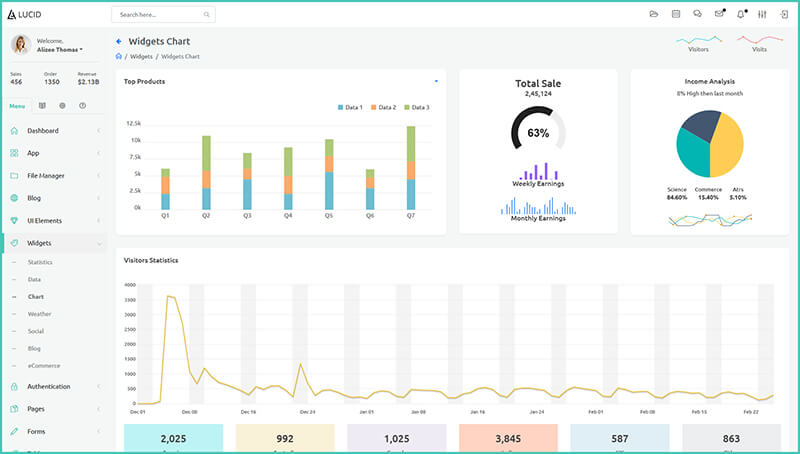Viewport: 800px width, 454px height.
Task: Open the Top Products card dropdown arrow
Action: click(x=436, y=81)
